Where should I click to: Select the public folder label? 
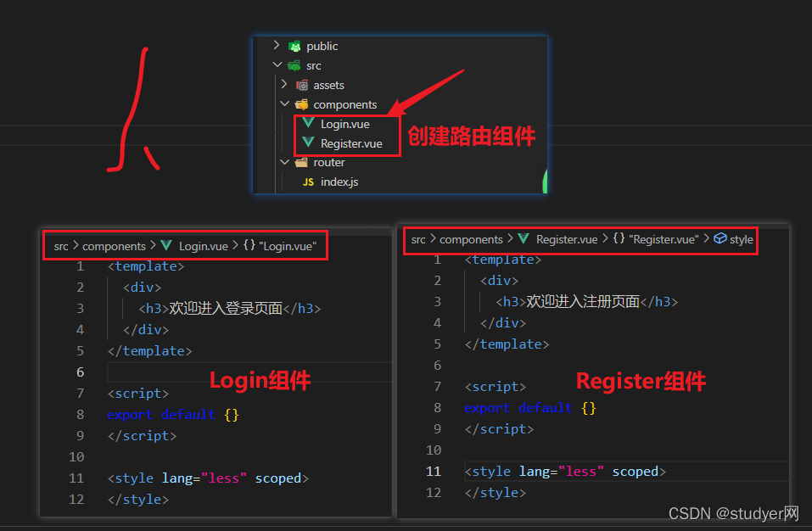pyautogui.click(x=322, y=46)
